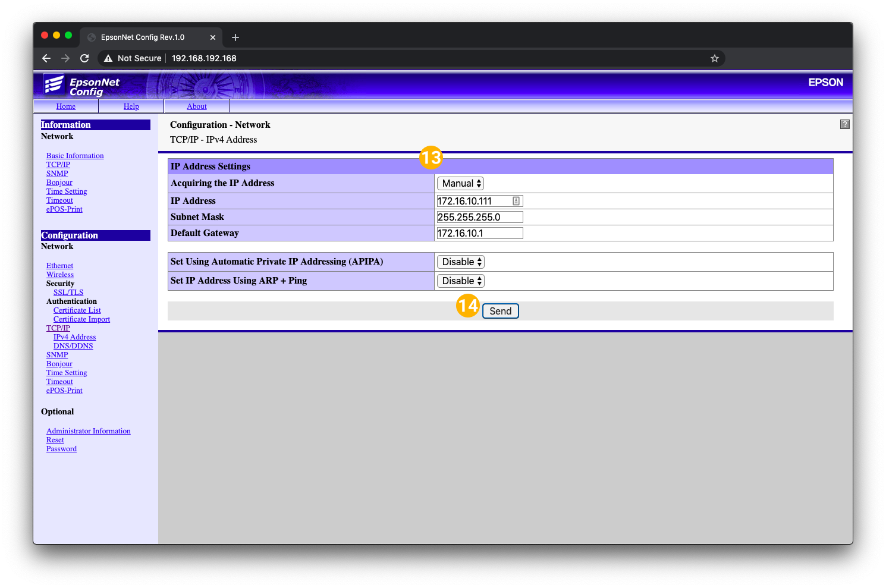This screenshot has width=886, height=588.
Task: Open the ARP + Ping dropdown
Action: click(x=461, y=281)
